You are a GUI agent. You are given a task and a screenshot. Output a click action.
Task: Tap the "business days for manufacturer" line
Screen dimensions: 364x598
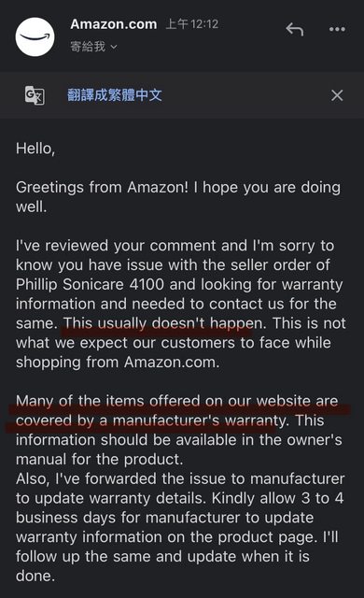(x=164, y=518)
